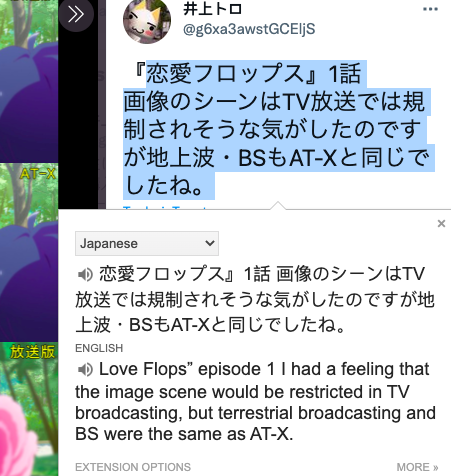Click the ENGLISH language label
Image resolution: width=451 pixels, height=476 pixels.
pyautogui.click(x=99, y=348)
